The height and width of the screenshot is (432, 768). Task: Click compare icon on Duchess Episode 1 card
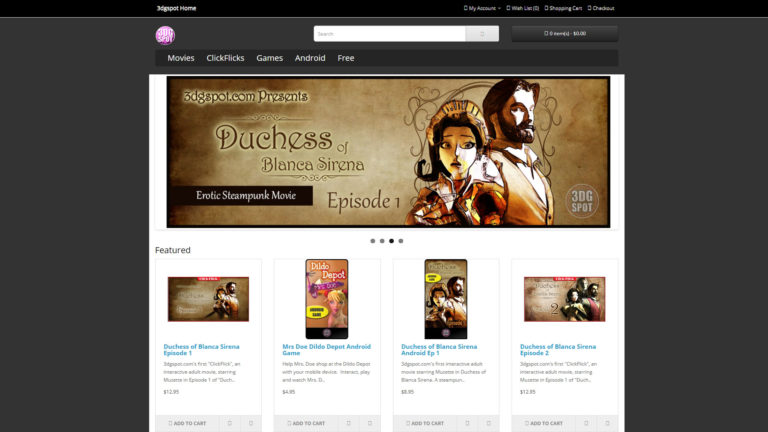(251, 423)
